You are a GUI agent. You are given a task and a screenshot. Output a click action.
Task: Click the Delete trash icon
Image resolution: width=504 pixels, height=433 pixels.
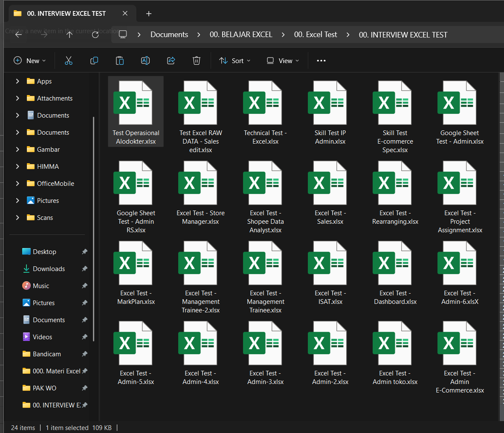(x=197, y=61)
